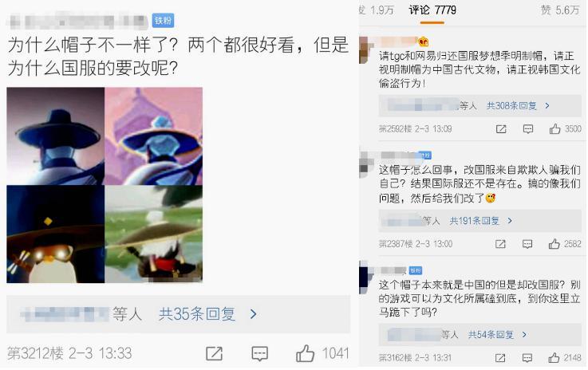
Task: Open the pink background hat image
Action: pyautogui.click(x=154, y=136)
